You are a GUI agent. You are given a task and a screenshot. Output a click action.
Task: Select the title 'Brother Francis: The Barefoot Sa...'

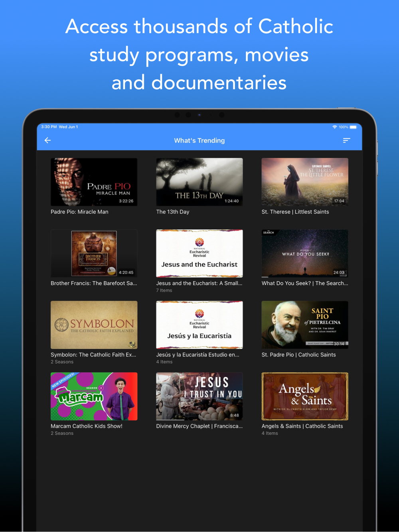(x=94, y=283)
